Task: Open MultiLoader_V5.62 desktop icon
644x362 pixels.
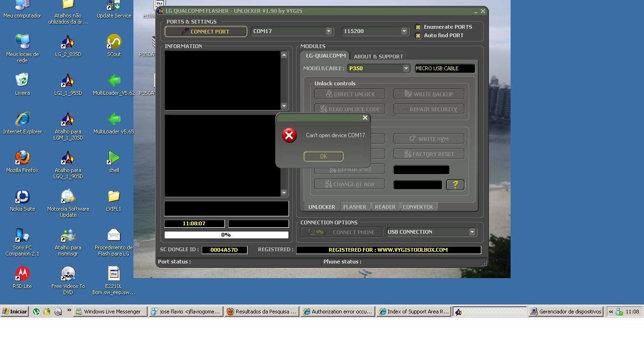Action: click(114, 84)
